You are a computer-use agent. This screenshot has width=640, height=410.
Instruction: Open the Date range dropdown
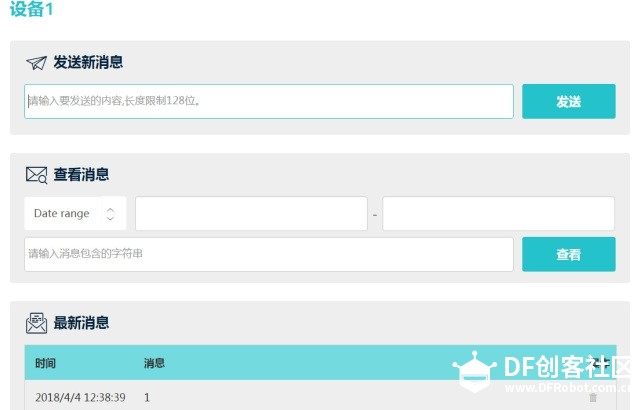(x=75, y=214)
